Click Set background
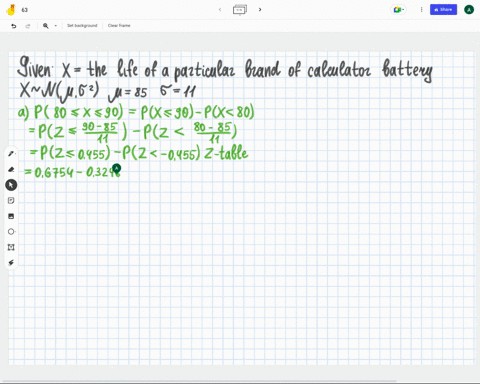Screen dimensions: 480x384 point(82,25)
